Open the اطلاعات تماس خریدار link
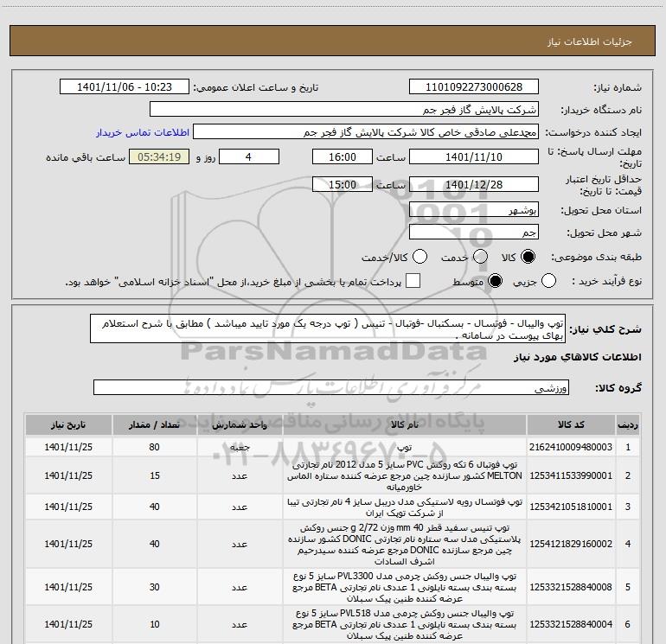This screenshot has width=666, height=644. coord(143,132)
